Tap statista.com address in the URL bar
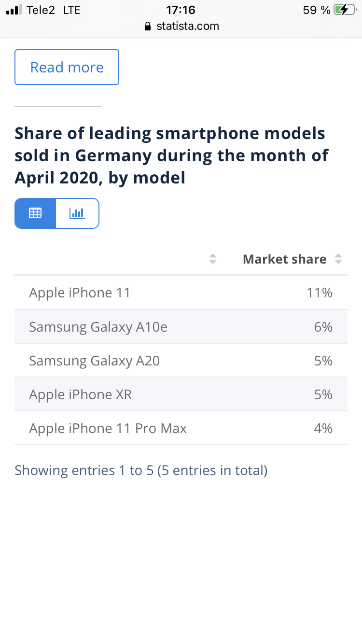Screen dimensions: 362x644 click(188, 26)
